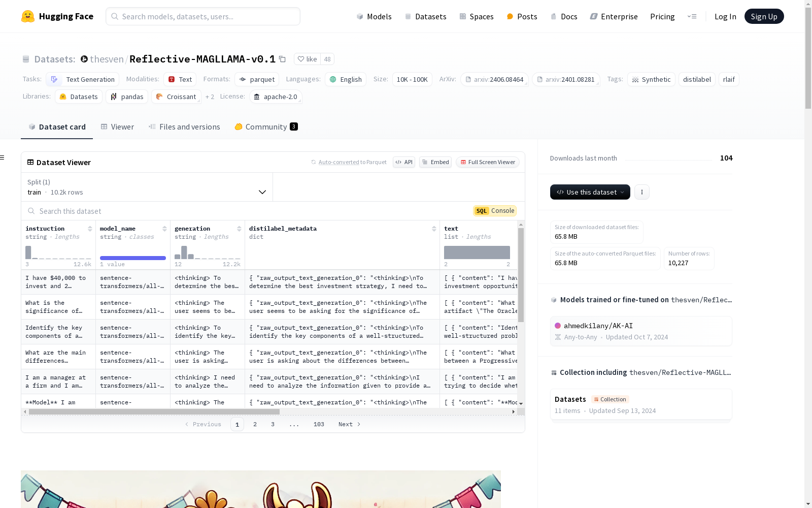This screenshot has height=508, width=812.
Task: Open the Posts menu item
Action: click(x=522, y=16)
